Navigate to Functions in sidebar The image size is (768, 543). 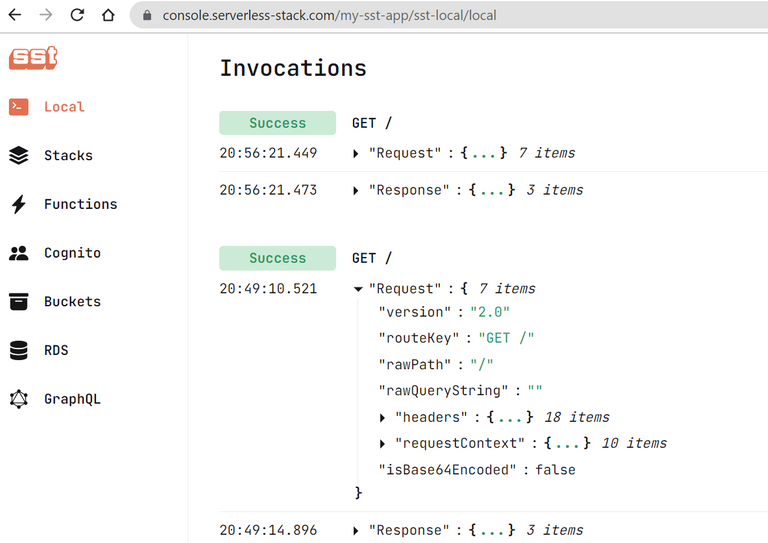point(80,205)
